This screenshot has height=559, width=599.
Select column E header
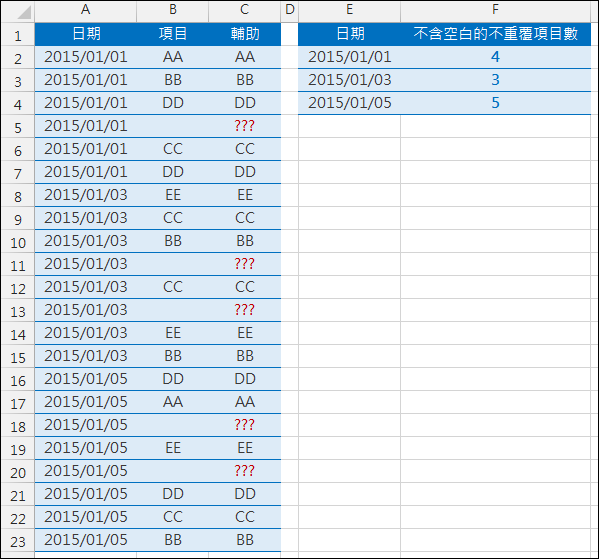point(349,10)
